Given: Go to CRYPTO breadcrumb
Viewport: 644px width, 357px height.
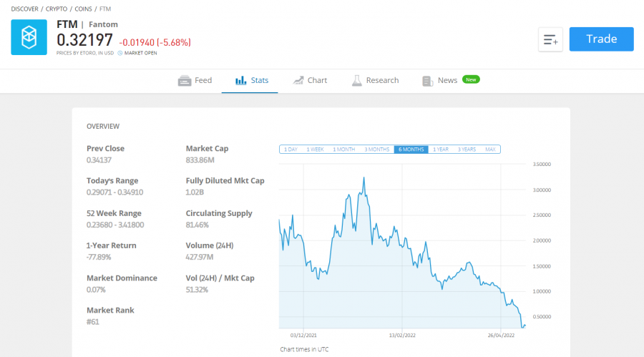Looking at the screenshot, I should point(57,9).
